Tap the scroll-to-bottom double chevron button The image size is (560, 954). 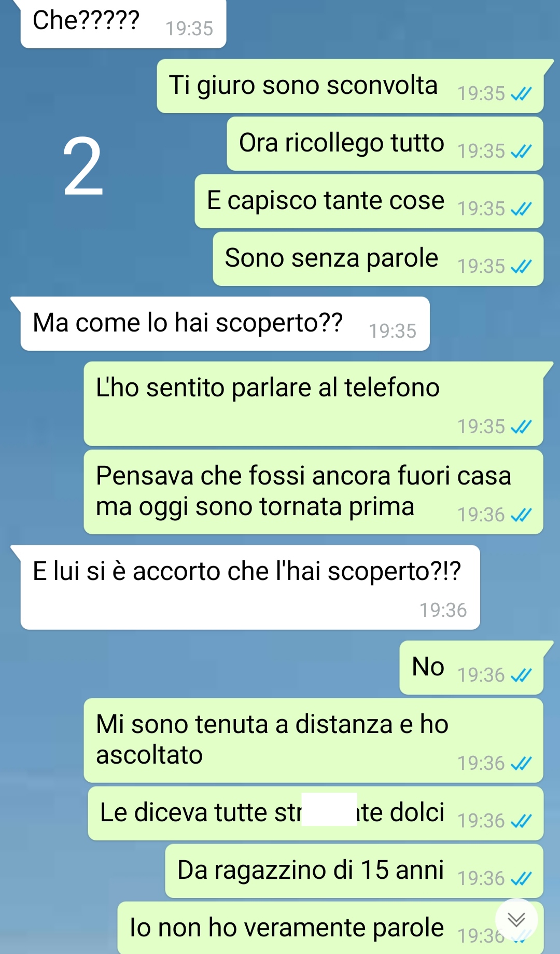(516, 920)
